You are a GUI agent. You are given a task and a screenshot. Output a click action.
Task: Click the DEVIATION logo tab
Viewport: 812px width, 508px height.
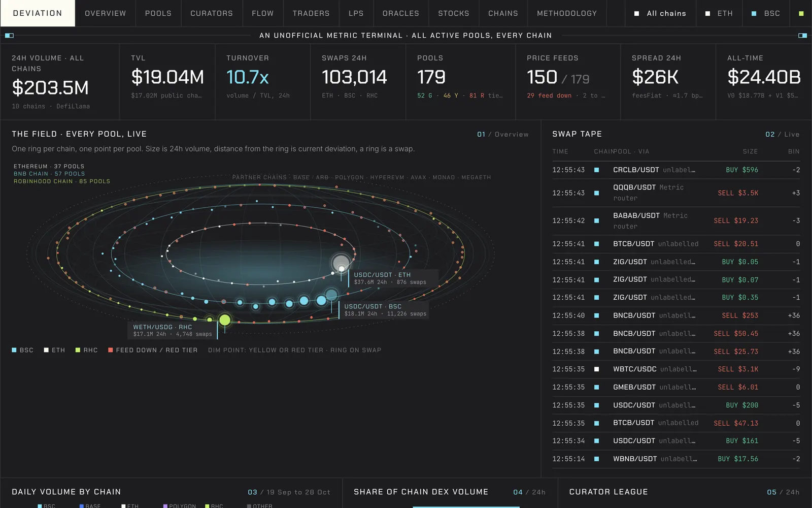38,13
